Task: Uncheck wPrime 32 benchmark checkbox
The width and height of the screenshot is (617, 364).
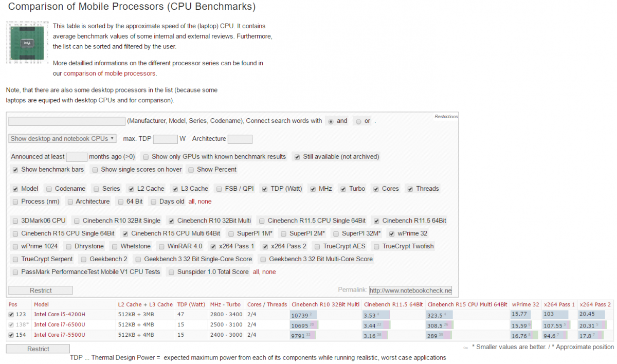Action: click(391, 233)
